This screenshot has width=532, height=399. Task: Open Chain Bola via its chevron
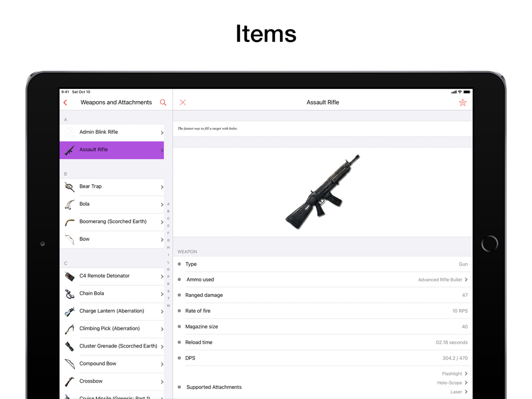click(x=162, y=294)
